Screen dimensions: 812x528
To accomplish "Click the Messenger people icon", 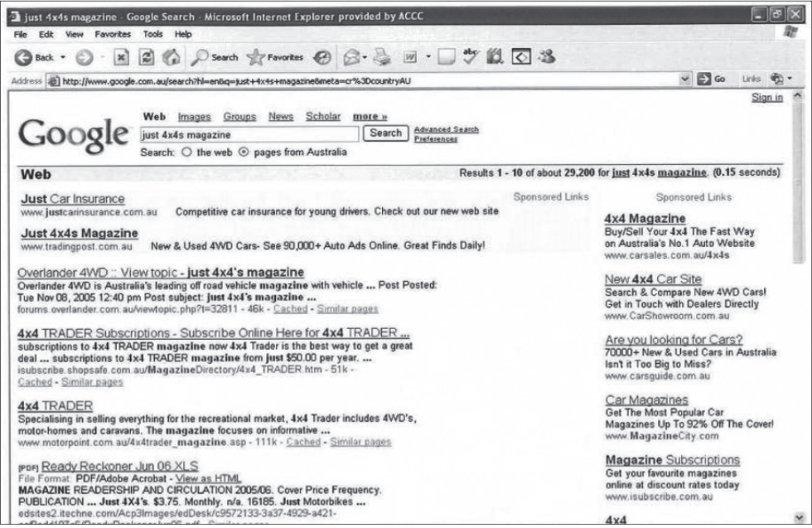I will point(546,56).
